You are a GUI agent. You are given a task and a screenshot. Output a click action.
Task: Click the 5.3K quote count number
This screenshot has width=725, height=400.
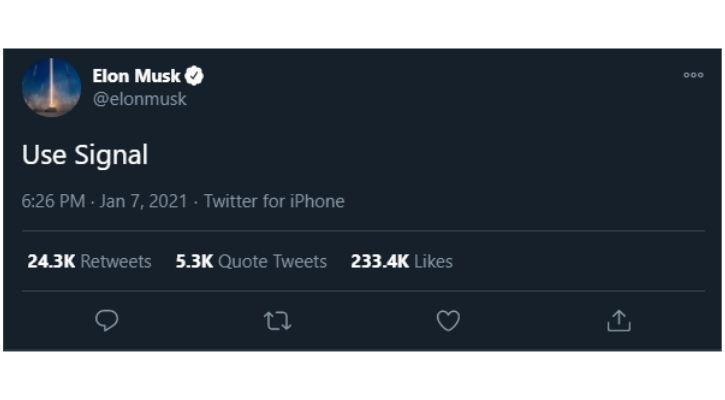pos(195,261)
